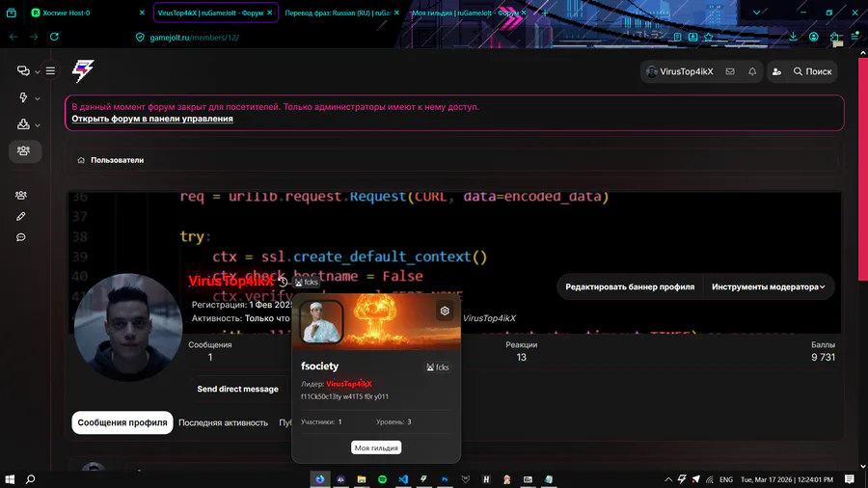The width and height of the screenshot is (868, 488).
Task: Click the profile avatar photo of VirusTop4ikX
Action: pos(128,327)
